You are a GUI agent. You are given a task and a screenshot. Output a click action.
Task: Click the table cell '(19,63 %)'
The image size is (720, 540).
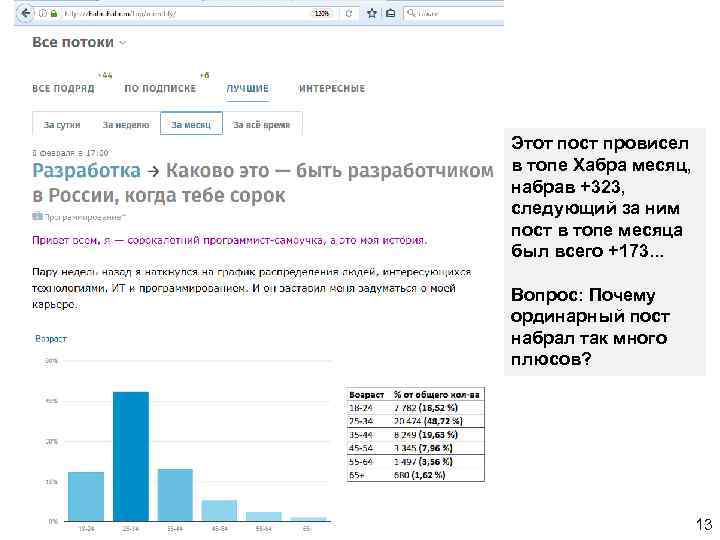point(438,435)
